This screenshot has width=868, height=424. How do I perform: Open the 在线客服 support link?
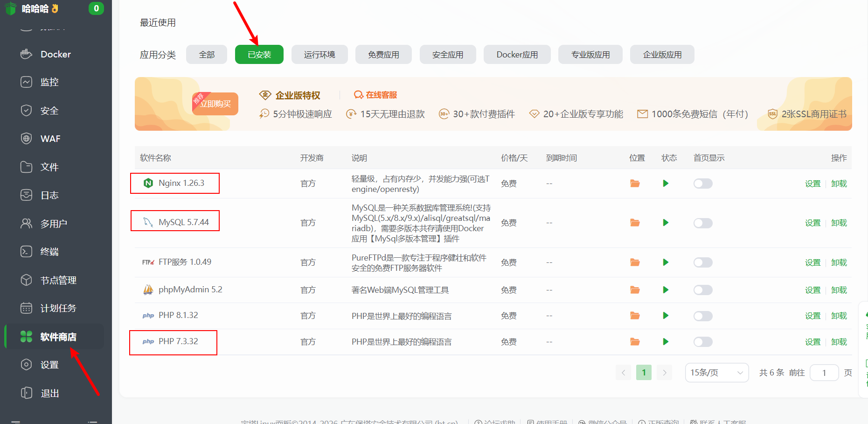pyautogui.click(x=375, y=95)
